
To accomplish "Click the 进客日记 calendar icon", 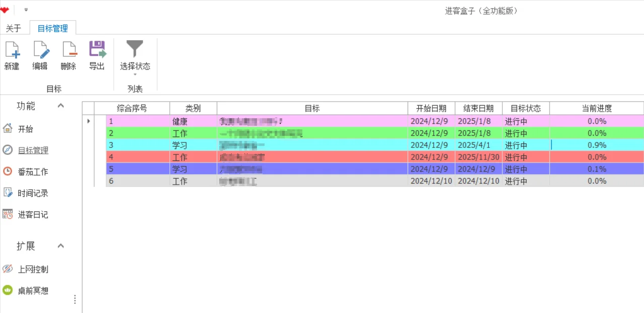I will (x=8, y=214).
